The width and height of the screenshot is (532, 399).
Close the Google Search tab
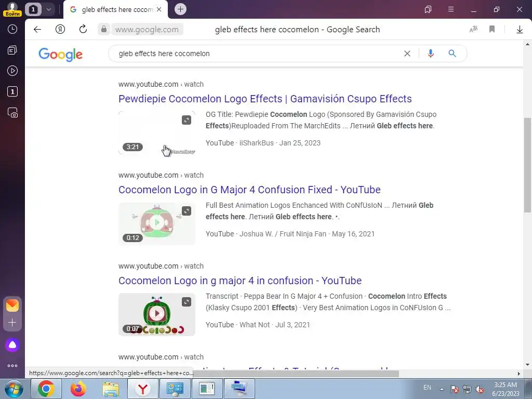(159, 9)
